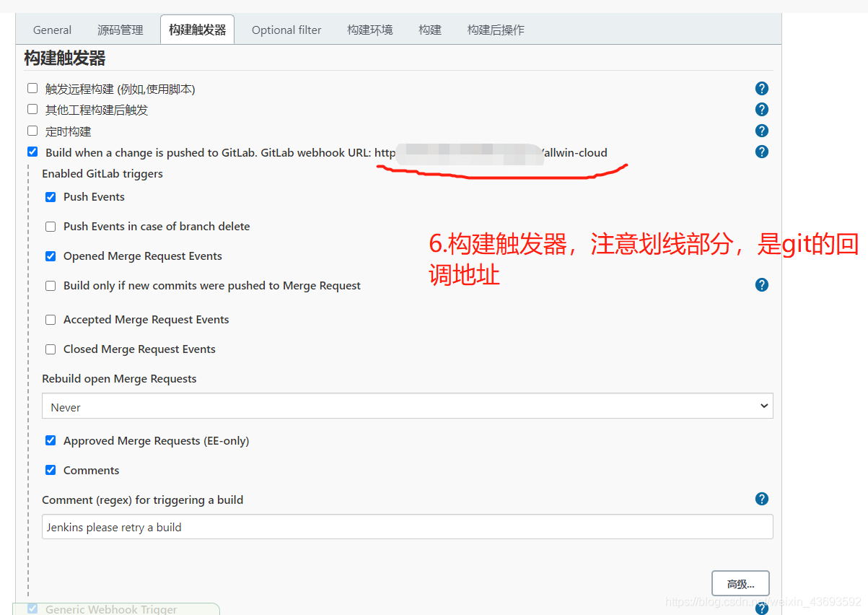This screenshot has height=615, width=868.
Task: Open help icon for 其他工程构建后触发
Action: point(761,110)
